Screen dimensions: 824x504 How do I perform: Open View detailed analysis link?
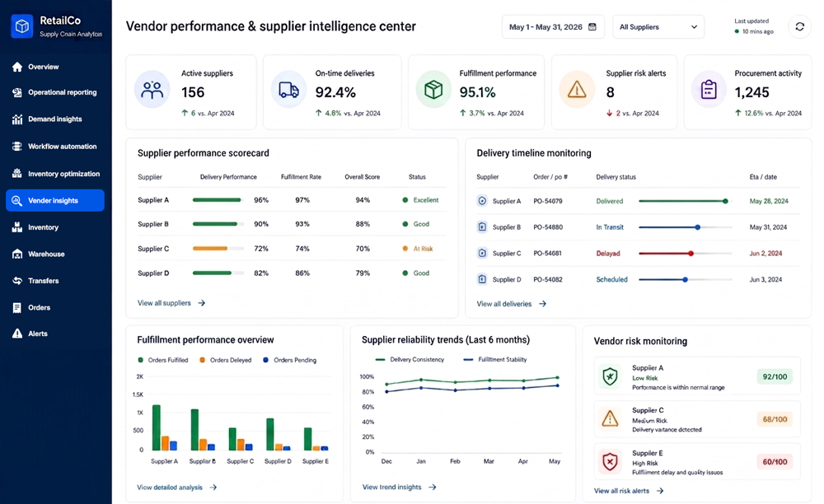pos(177,488)
